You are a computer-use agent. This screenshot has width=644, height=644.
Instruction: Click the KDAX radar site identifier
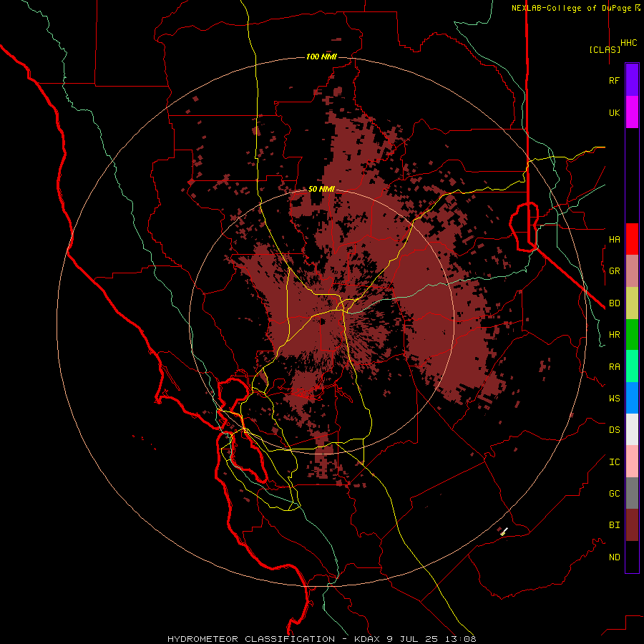[x=368, y=639]
